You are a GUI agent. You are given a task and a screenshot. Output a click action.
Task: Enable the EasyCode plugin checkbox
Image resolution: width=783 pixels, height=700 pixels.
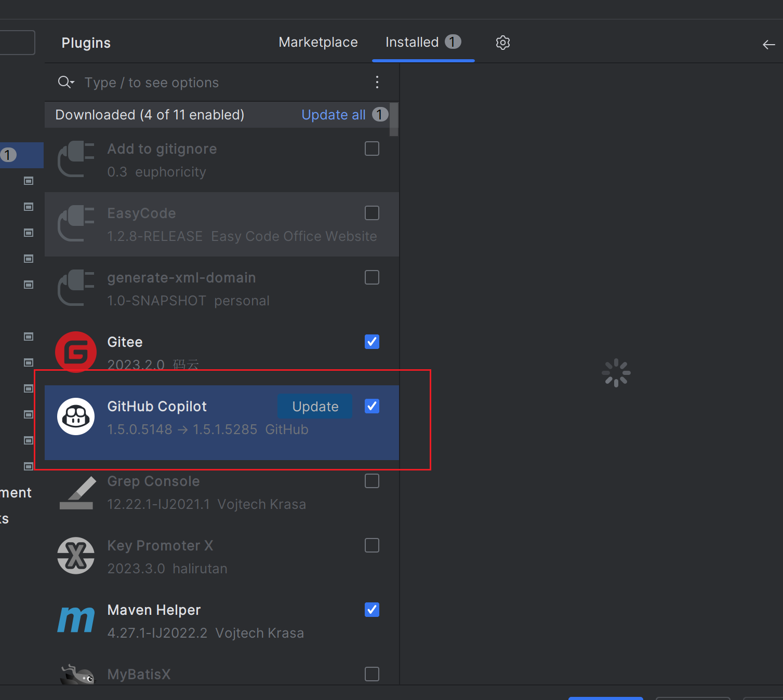pos(372,213)
